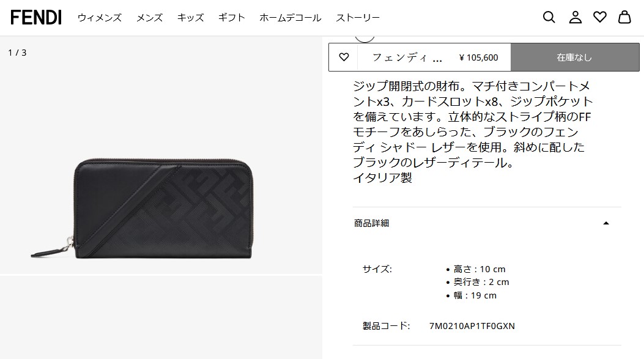
Task: Open the ストーリー menu
Action: coord(358,18)
